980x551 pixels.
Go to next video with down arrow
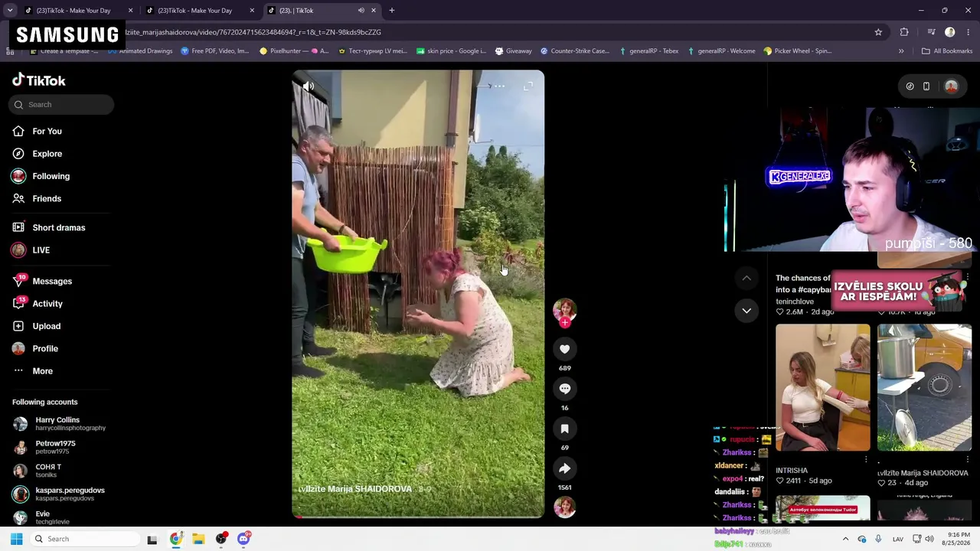pyautogui.click(x=746, y=311)
